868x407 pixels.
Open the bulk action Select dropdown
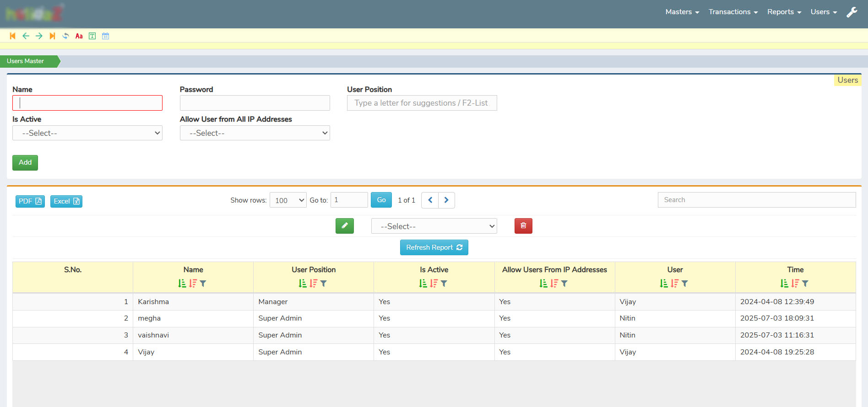click(x=434, y=226)
